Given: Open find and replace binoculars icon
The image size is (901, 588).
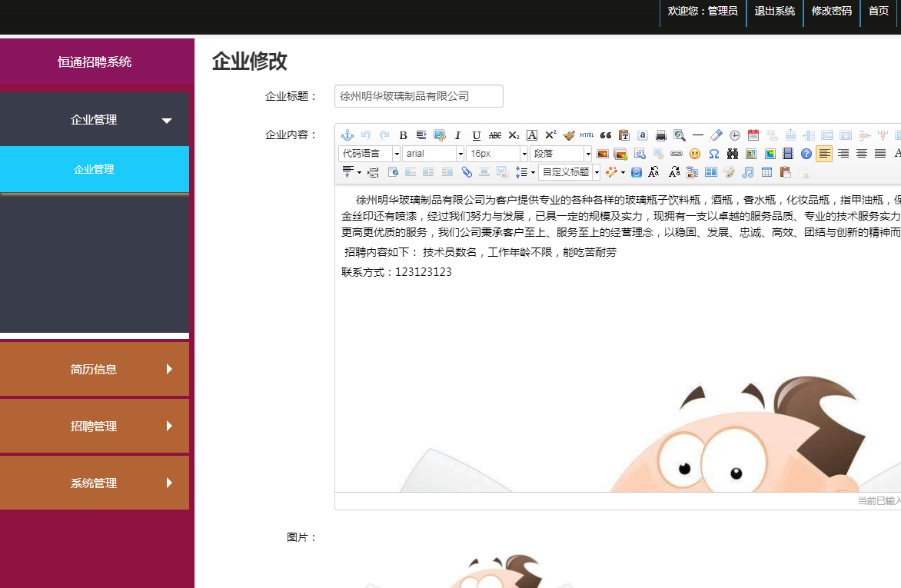Looking at the screenshot, I should tap(732, 154).
